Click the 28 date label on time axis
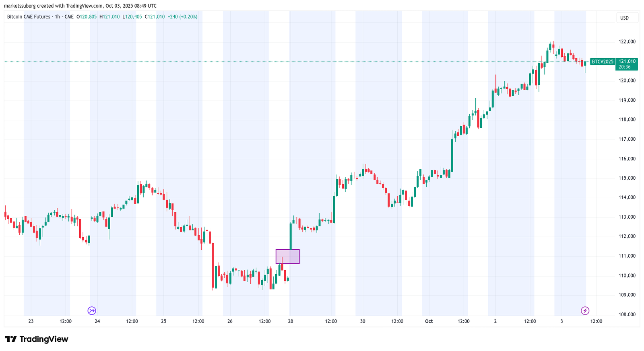This screenshot has height=351, width=644. (290, 321)
